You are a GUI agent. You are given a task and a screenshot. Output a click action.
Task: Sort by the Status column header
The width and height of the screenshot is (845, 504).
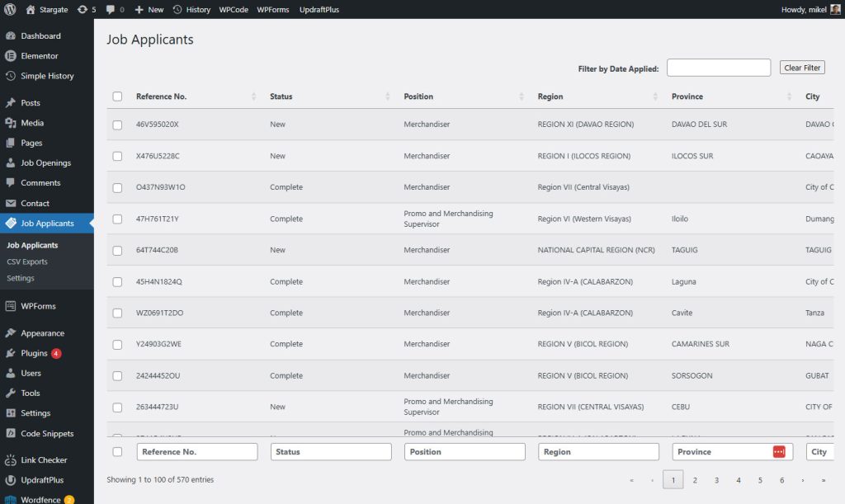(281, 97)
